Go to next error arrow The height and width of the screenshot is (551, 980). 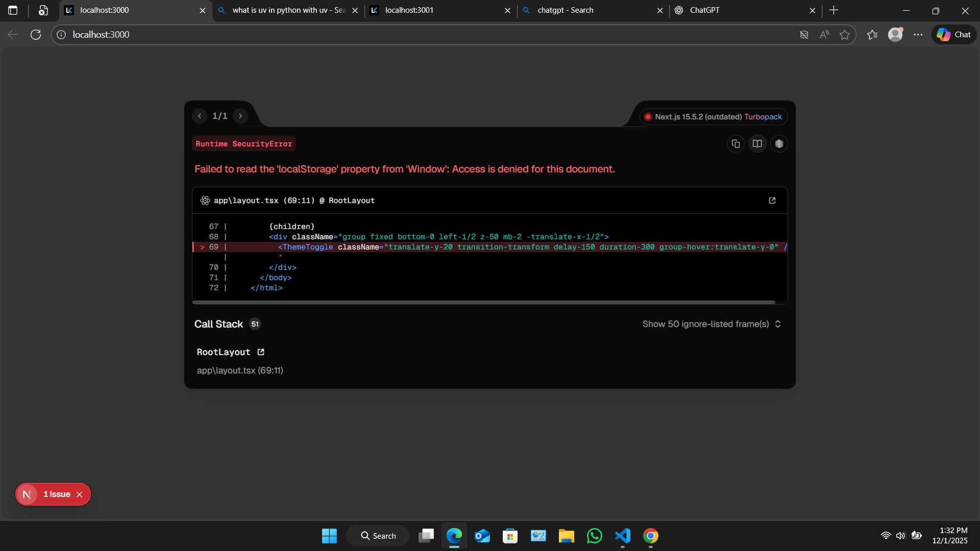coord(240,116)
